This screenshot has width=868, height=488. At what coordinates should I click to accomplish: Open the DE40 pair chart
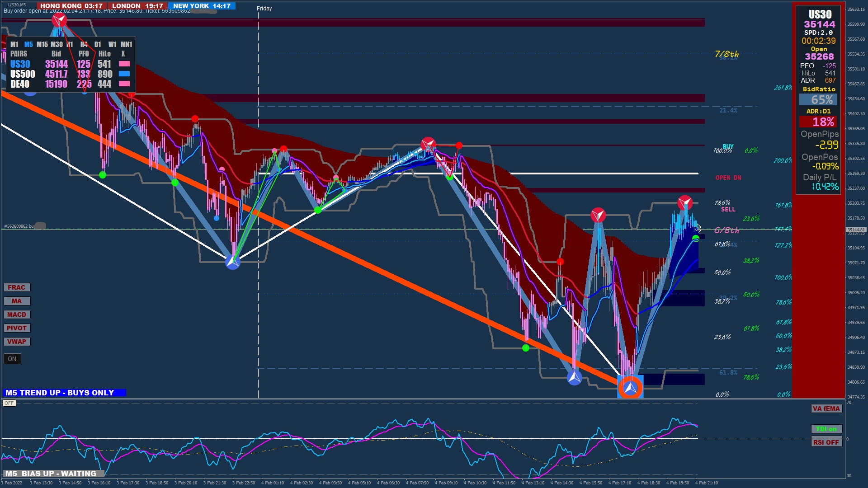pyautogui.click(x=20, y=84)
